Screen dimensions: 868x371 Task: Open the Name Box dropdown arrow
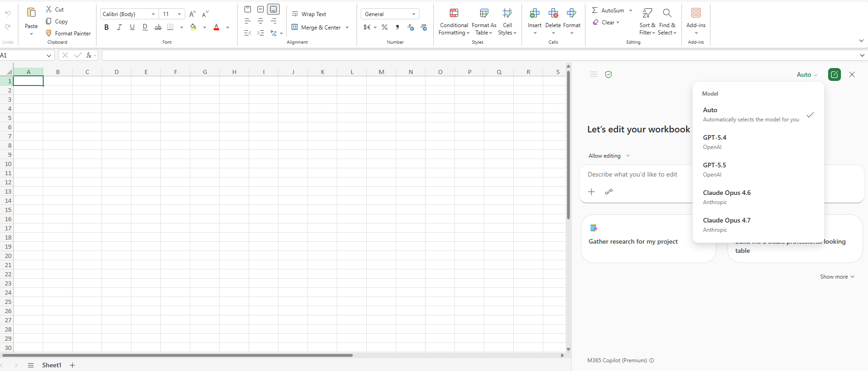[x=49, y=55]
